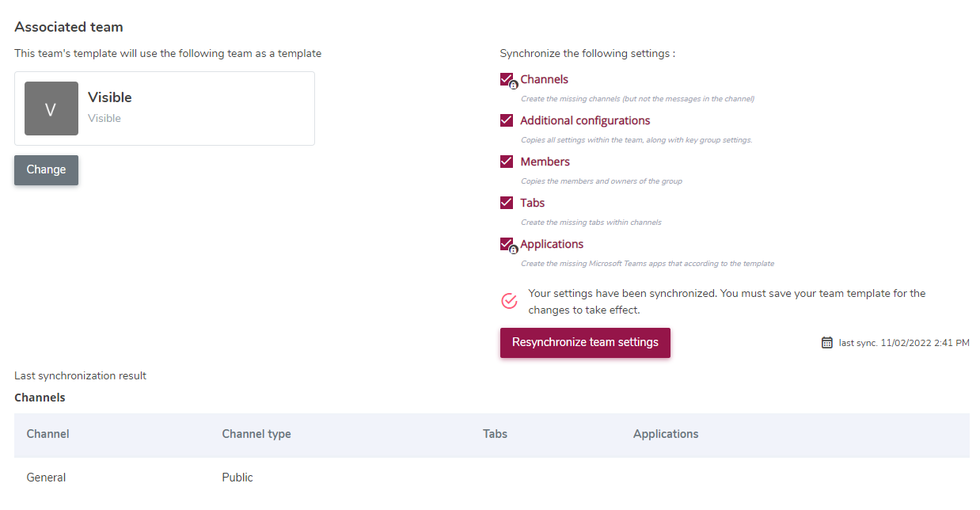Toggle the Applications checkbox
The width and height of the screenshot is (980, 510).
507,244
